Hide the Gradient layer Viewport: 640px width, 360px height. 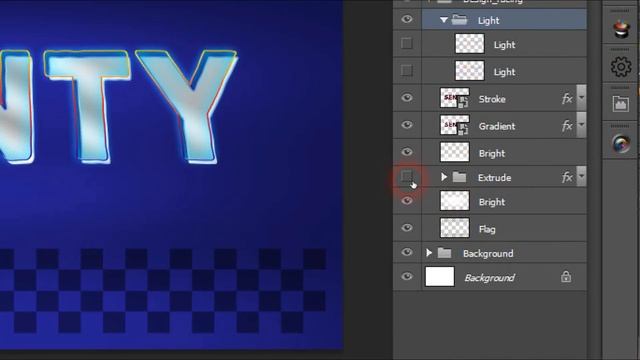pyautogui.click(x=407, y=125)
